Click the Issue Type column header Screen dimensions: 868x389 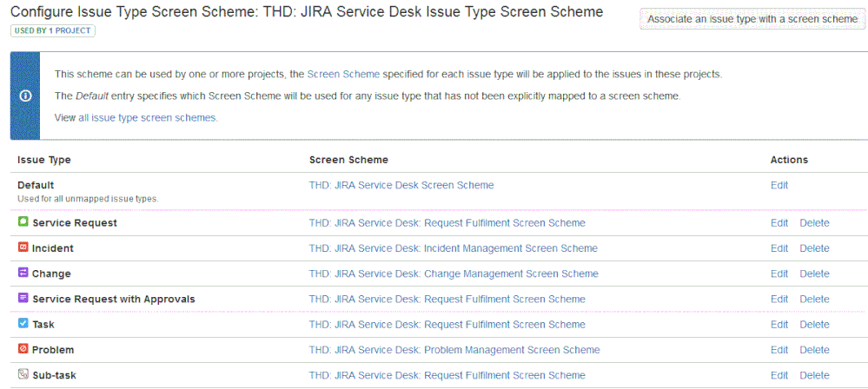click(x=44, y=160)
